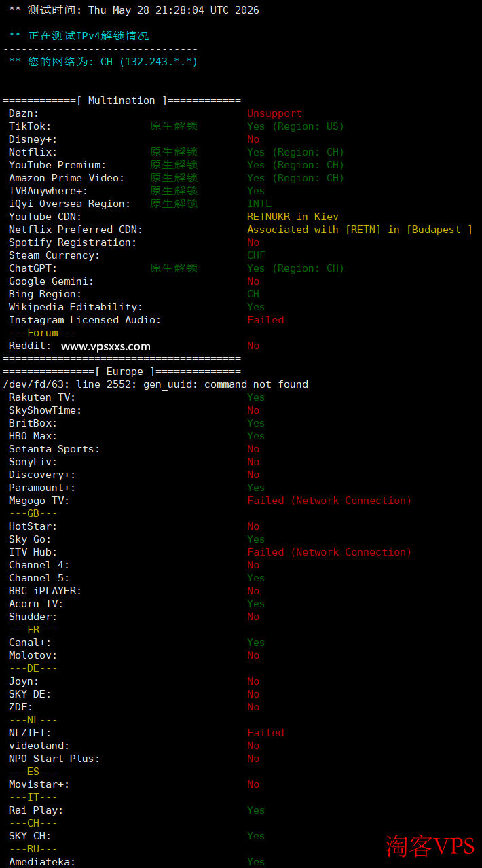Image resolution: width=482 pixels, height=868 pixels.
Task: Click the TikTok Region US result
Action: click(295, 126)
